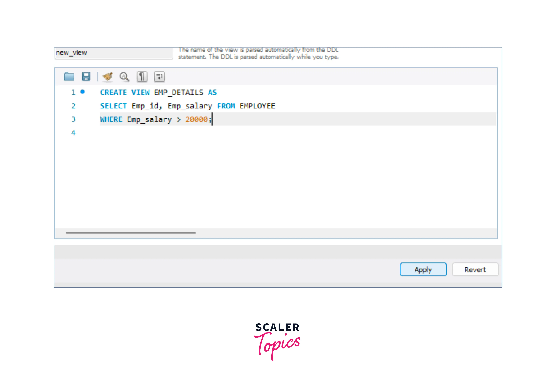Click the editor's horizontal scrollbar

click(131, 233)
